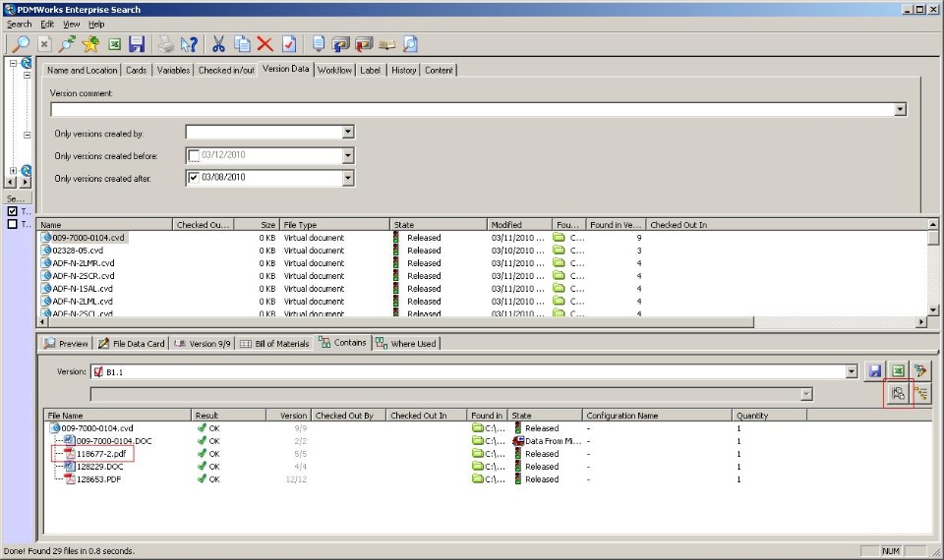Export results to Excel from main toolbar
The image size is (944, 560).
114,44
